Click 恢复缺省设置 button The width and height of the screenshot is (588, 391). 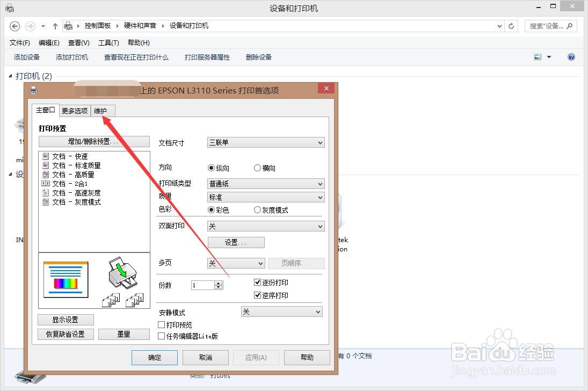pyautogui.click(x=66, y=334)
